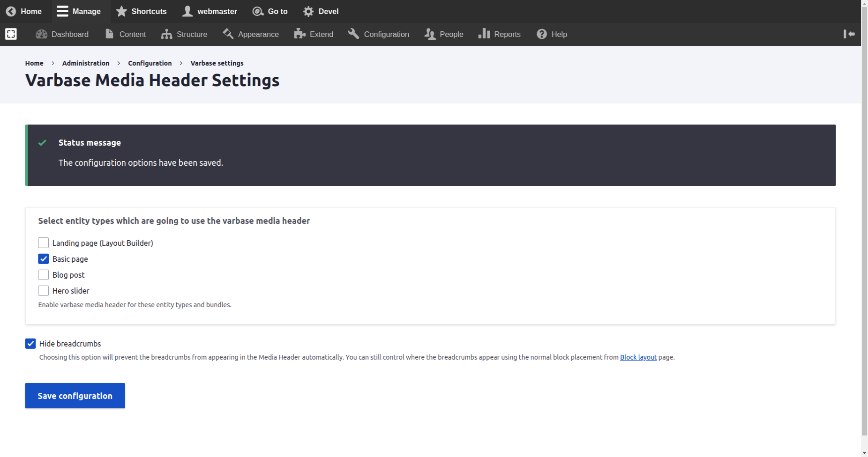868x457 pixels.
Task: Uncheck Hide breadcrumbs
Action: (30, 343)
